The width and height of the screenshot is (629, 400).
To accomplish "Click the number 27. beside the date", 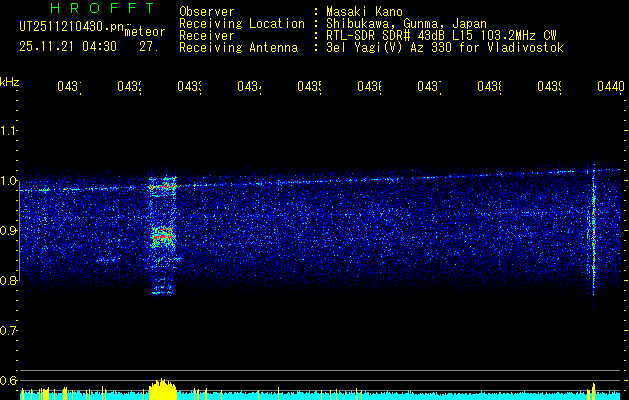I will 149,47.
